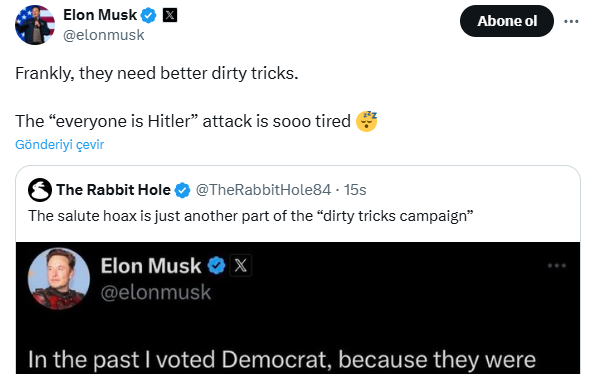Open Elon Musk's profile avatar with flag
The width and height of the screenshot is (593, 374).
pyautogui.click(x=35, y=25)
